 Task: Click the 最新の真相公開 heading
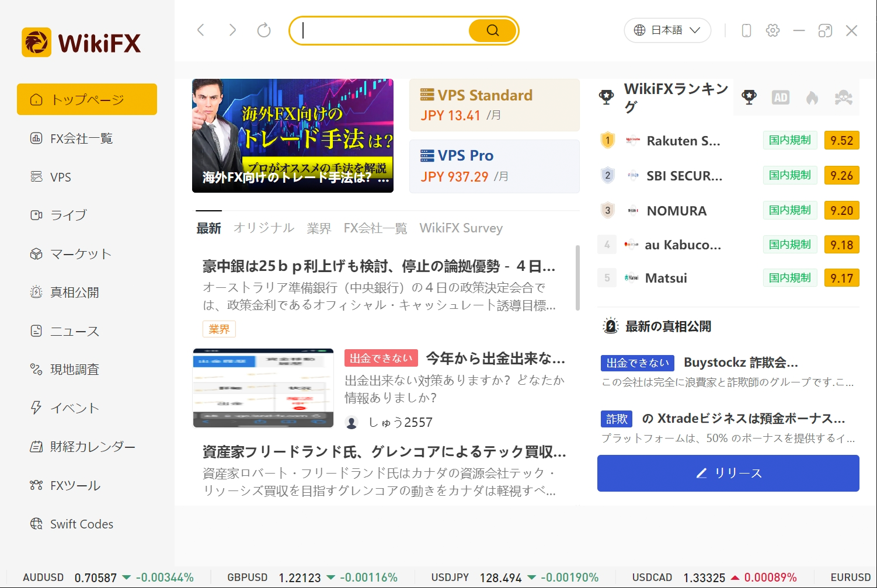(x=668, y=326)
